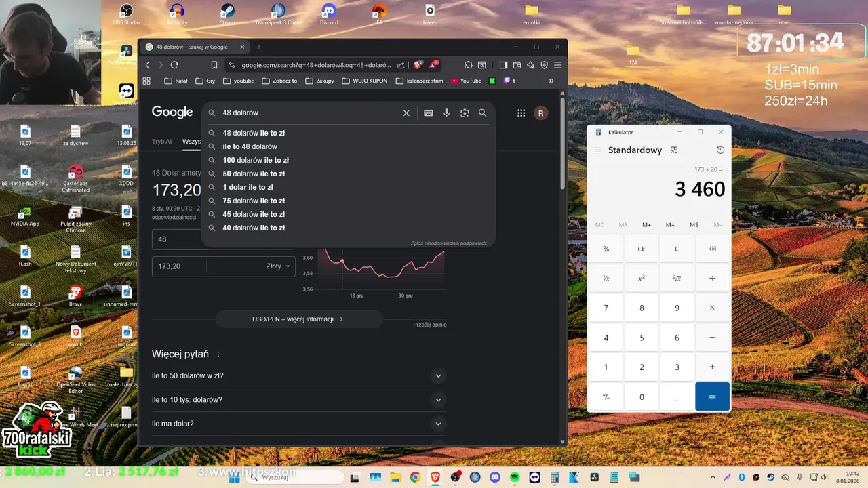Click the Calculator CE button
This screenshot has width=868, height=488.
tap(642, 249)
